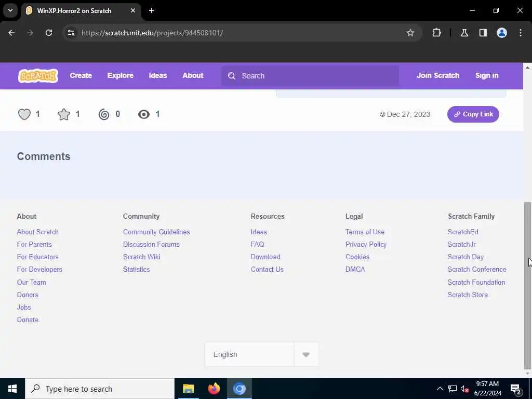Open the FAQ footer link
Viewport: 532px width, 399px height.
pyautogui.click(x=257, y=244)
